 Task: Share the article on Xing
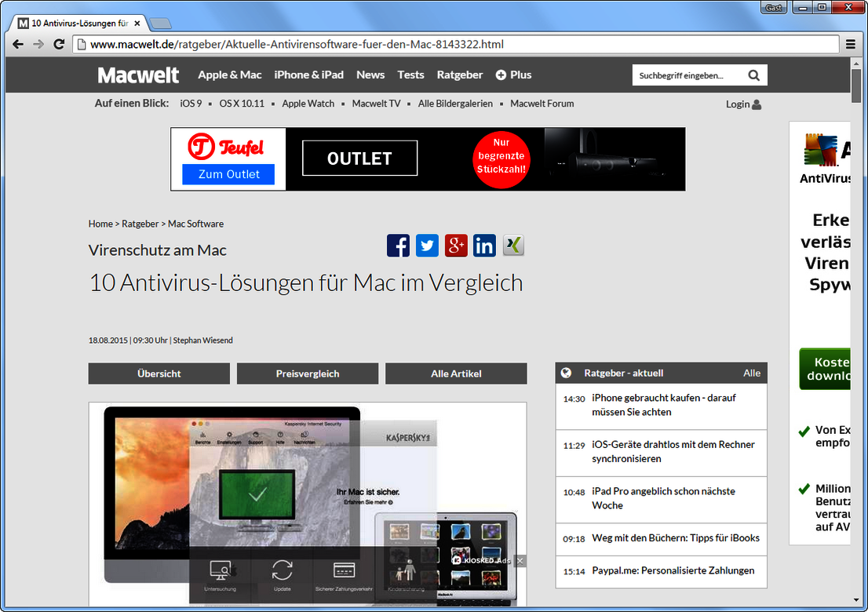(x=513, y=245)
